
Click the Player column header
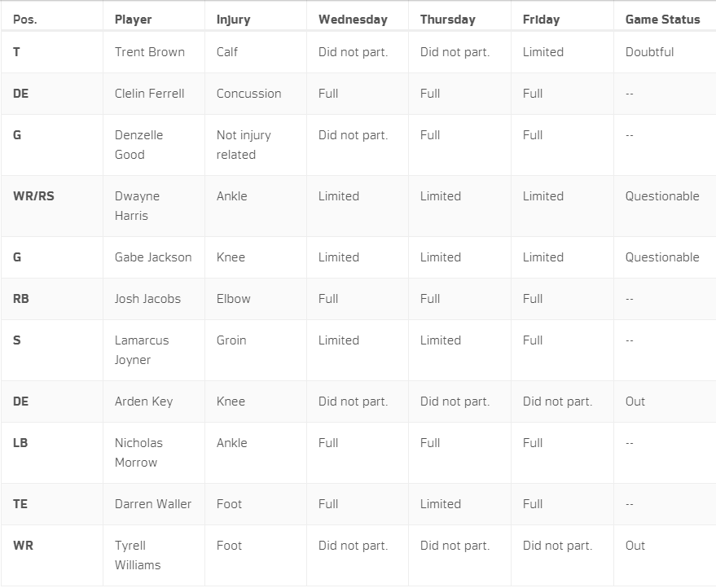tap(133, 20)
